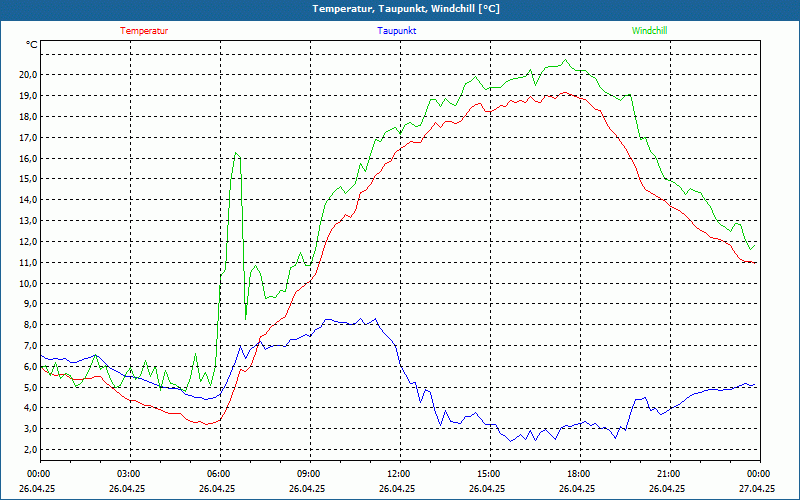Click the 21:00 time axis label
The height and width of the screenshot is (500, 800).
point(667,474)
